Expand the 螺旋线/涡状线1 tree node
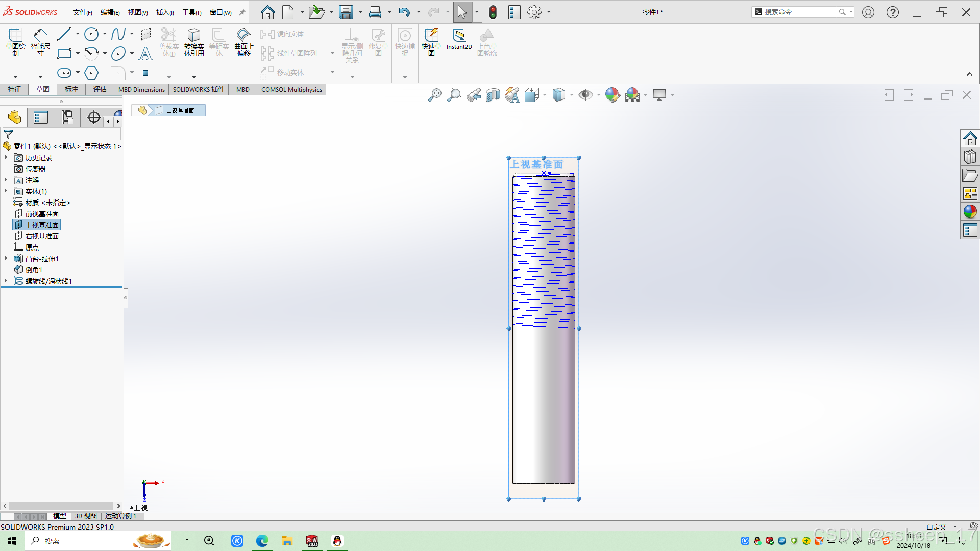Screen dimensions: 980x551 coord(6,281)
